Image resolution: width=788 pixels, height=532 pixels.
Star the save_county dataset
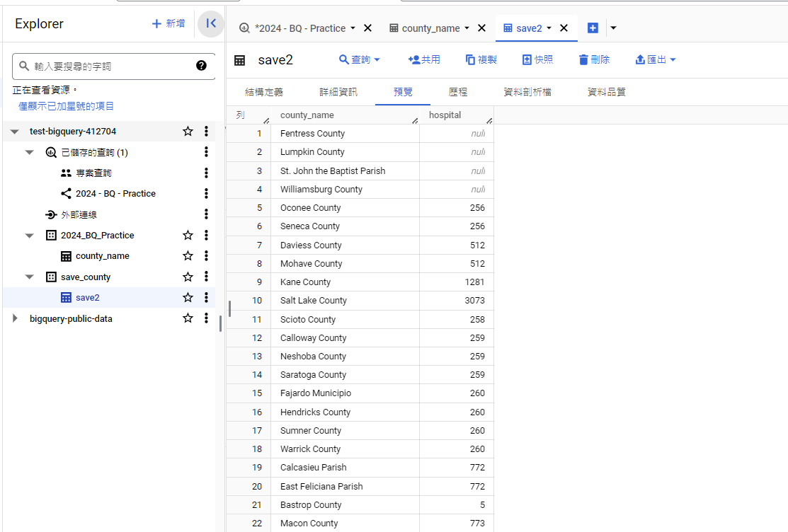(188, 277)
